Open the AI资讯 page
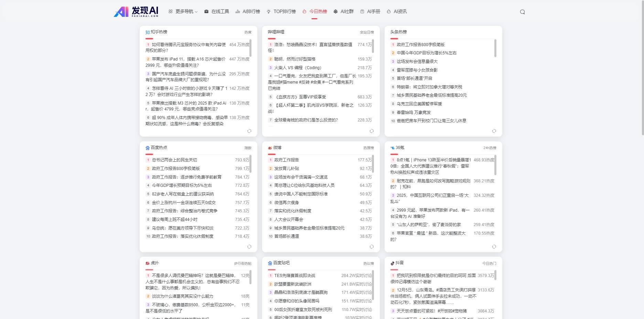The image size is (644, 319). coord(397,11)
